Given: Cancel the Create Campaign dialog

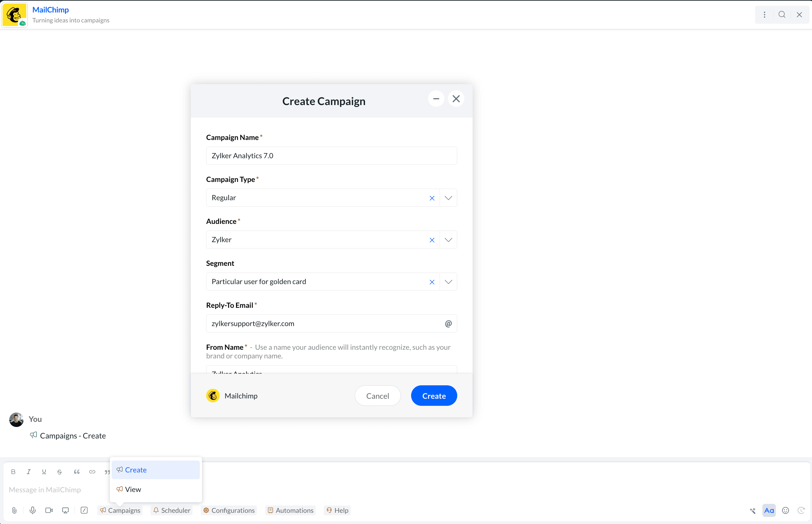Looking at the screenshot, I should click(377, 396).
